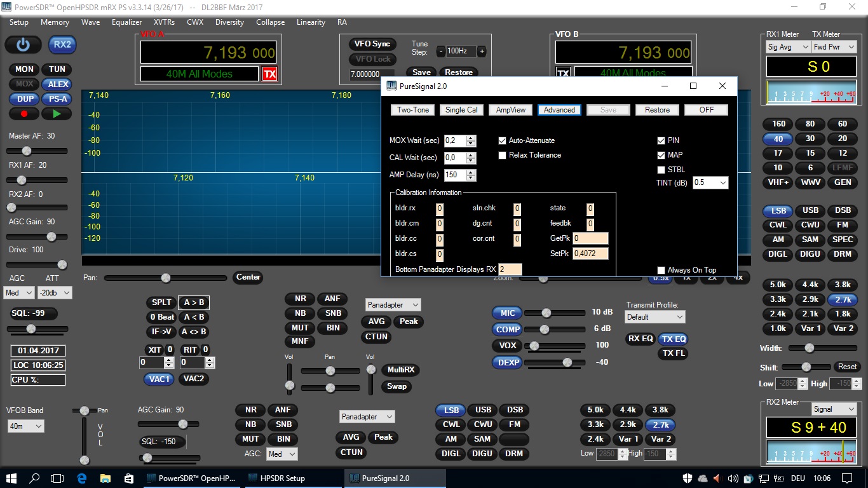868x488 pixels.
Task: Open taskbar search magnifier
Action: click(x=34, y=478)
